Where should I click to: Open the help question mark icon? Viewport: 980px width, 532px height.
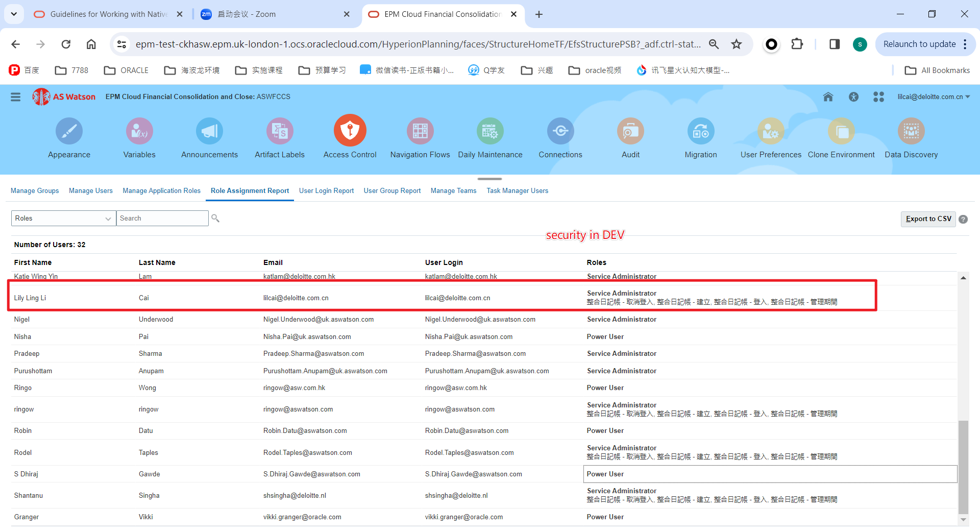coord(963,219)
